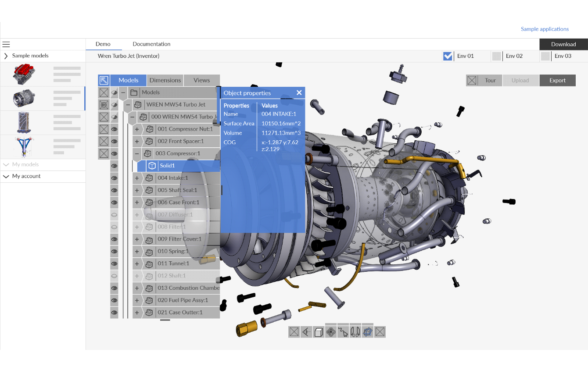Hide the 009 Filter Cover:1 part
The height and width of the screenshot is (377, 588).
(x=114, y=239)
